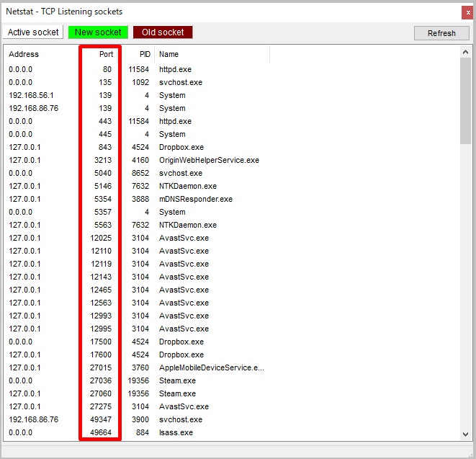
Task: Click the Refresh button
Action: click(441, 33)
